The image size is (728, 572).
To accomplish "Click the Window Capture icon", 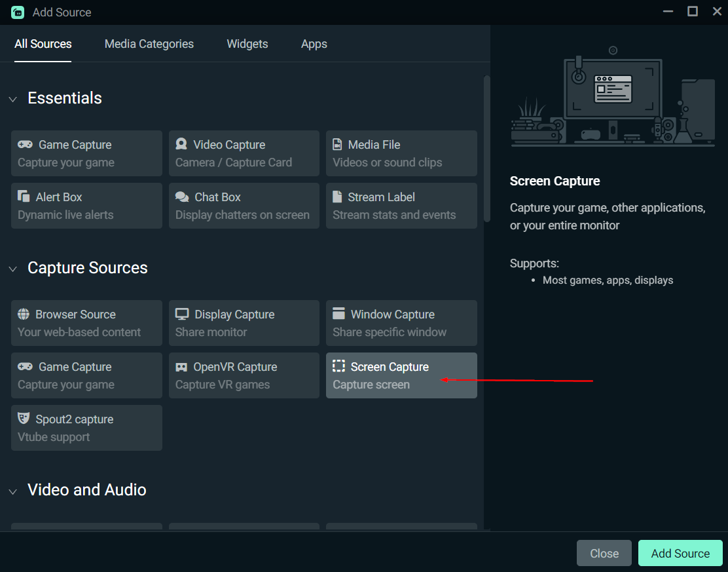I will click(x=338, y=314).
